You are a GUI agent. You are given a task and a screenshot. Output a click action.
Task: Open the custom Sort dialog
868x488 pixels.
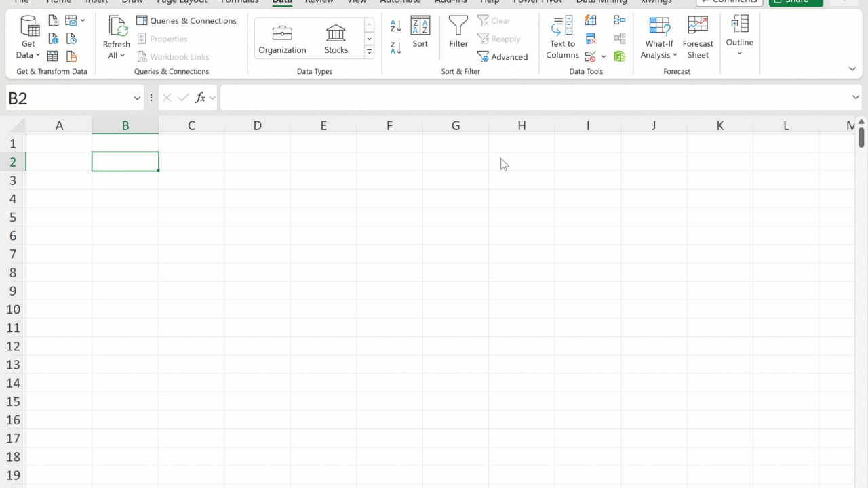pyautogui.click(x=420, y=32)
